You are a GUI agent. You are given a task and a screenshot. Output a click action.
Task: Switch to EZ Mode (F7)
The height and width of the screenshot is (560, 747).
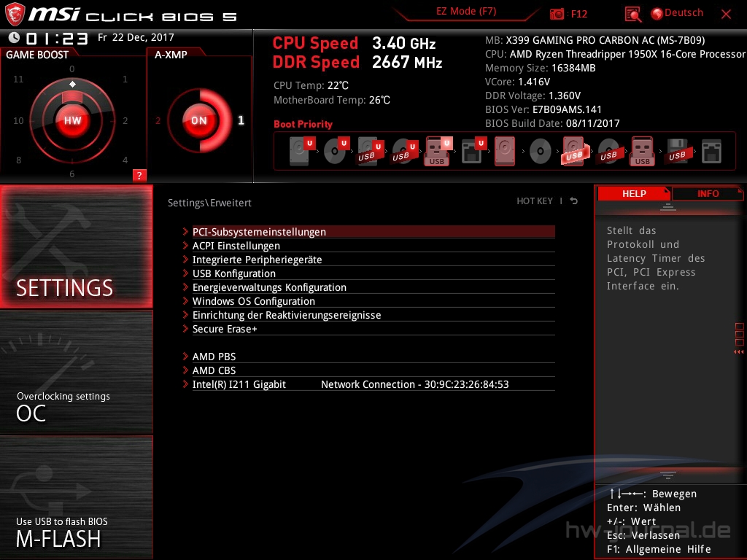467,12
